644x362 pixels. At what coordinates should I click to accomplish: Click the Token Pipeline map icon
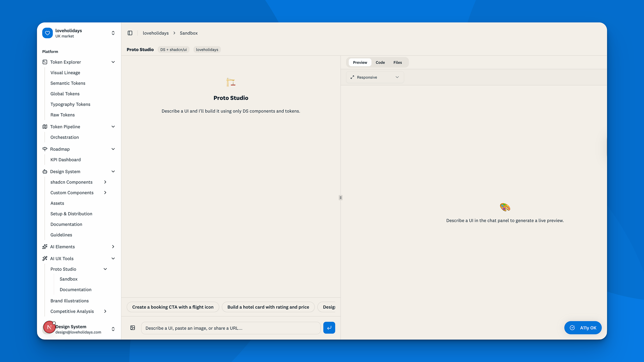click(x=45, y=127)
